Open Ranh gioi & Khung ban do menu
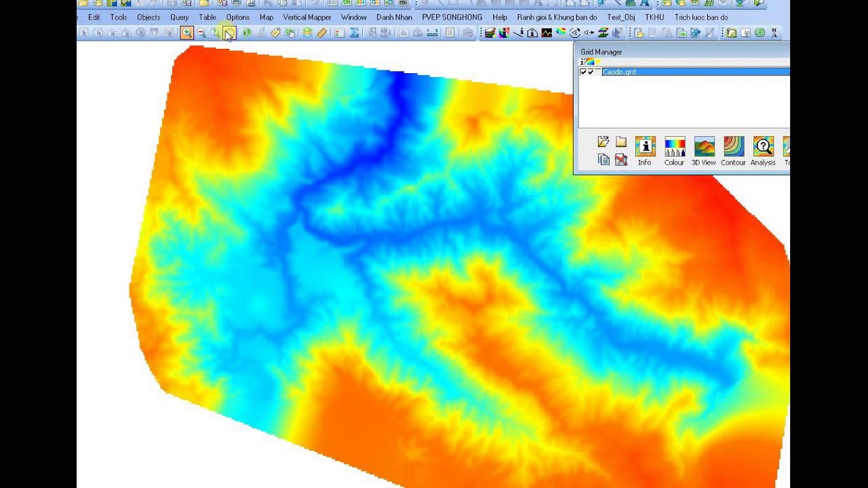 click(557, 17)
